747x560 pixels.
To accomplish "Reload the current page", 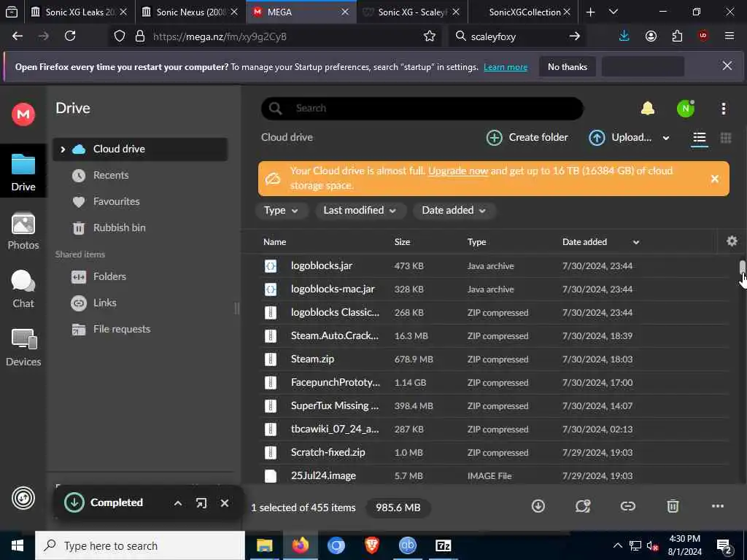I will (70, 36).
